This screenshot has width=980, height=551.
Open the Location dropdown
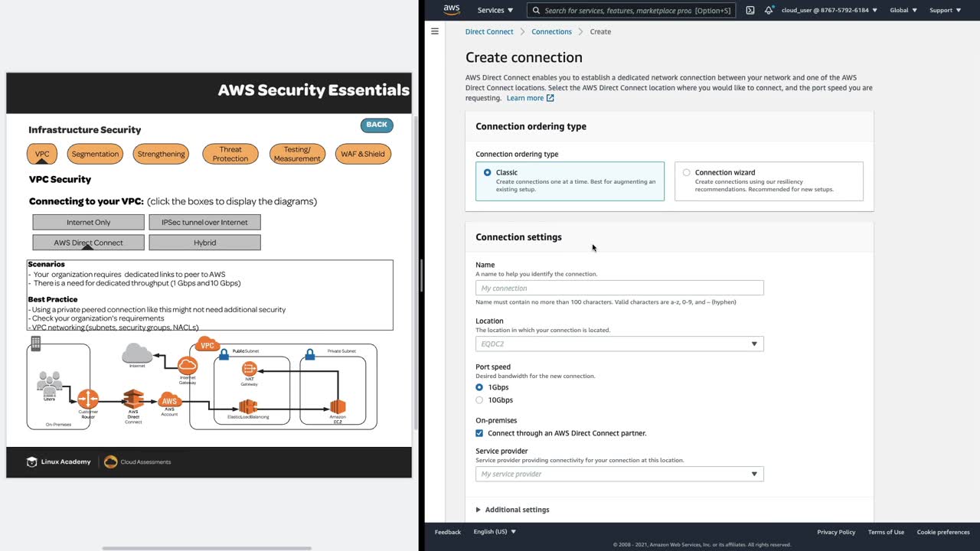pos(619,344)
